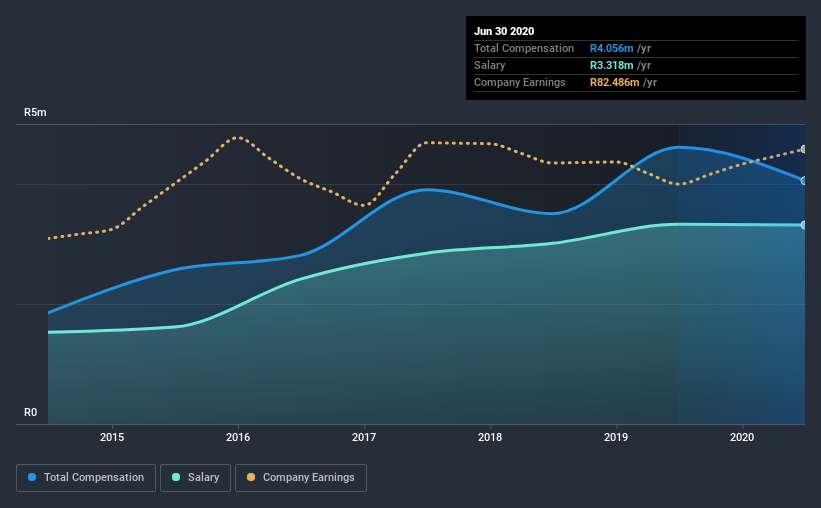
Task: Click the 2016 x-axis label
Action: click(238, 437)
